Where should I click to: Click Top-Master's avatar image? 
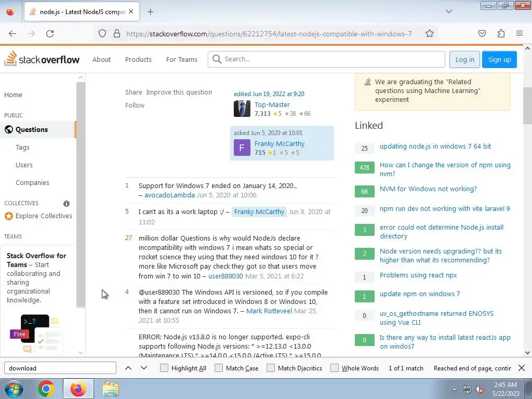pos(242,109)
